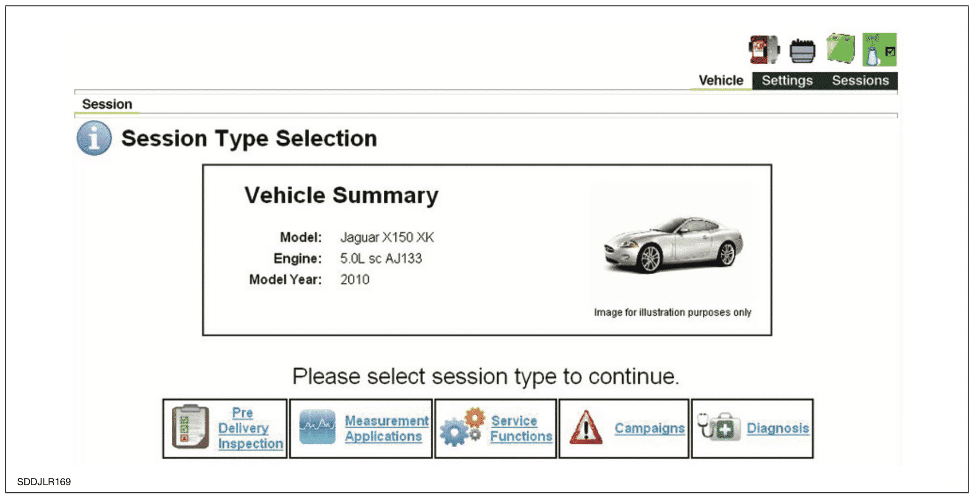Open the Settings tab

pyautogui.click(x=787, y=81)
